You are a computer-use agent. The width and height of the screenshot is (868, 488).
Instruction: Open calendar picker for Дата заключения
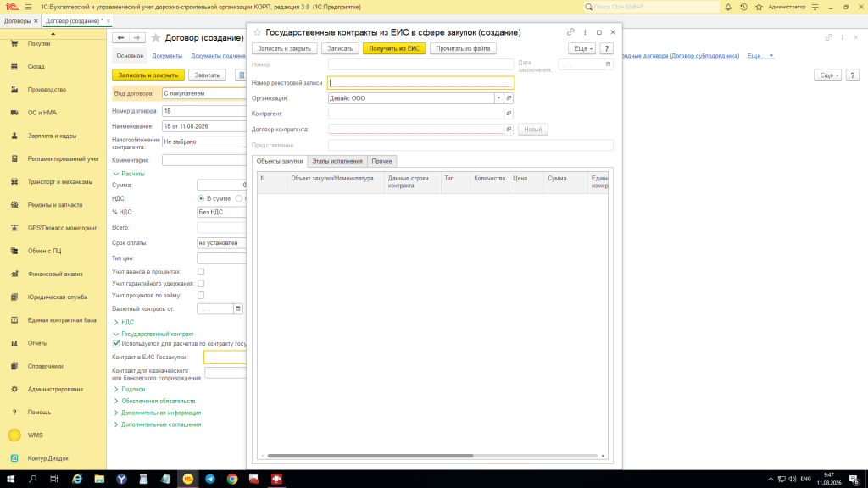click(x=608, y=64)
